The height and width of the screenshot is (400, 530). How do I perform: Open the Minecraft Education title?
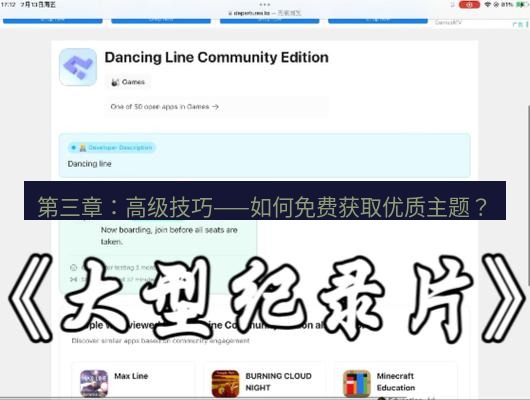pos(396,382)
